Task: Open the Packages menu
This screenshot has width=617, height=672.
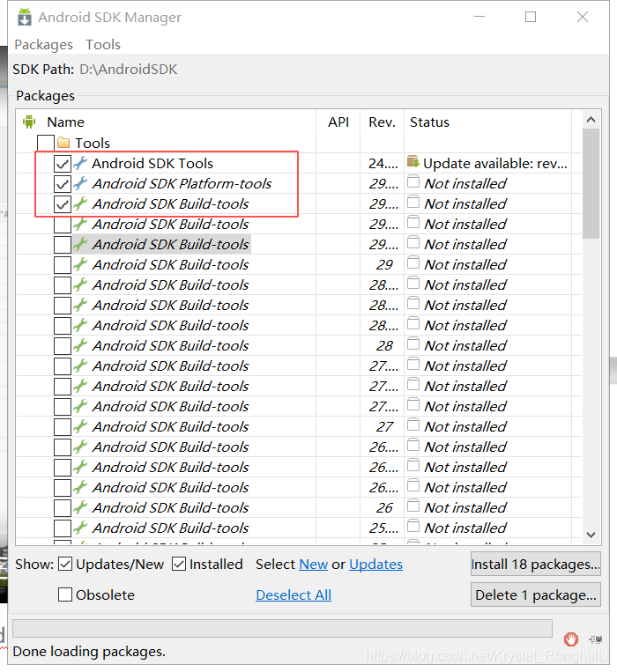Action: point(44,45)
